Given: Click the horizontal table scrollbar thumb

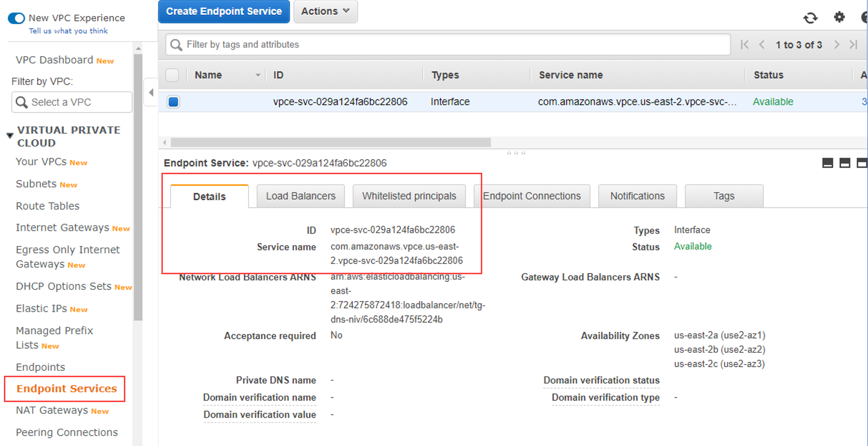Looking at the screenshot, I should (331, 142).
